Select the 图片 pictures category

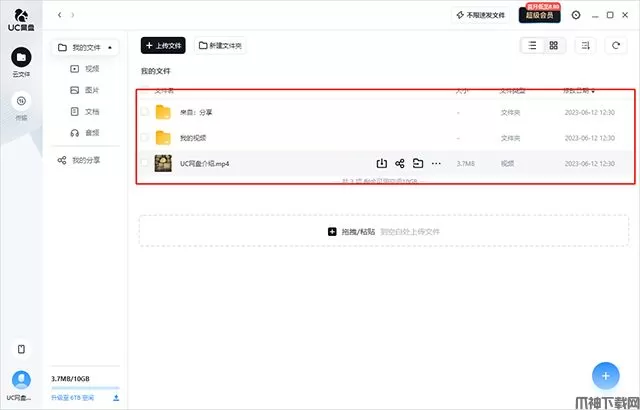point(85,90)
